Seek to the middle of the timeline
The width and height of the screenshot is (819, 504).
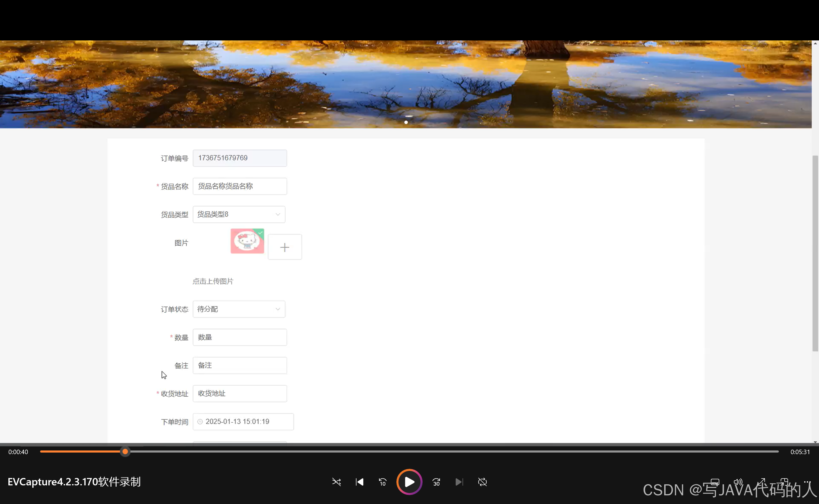pos(409,452)
